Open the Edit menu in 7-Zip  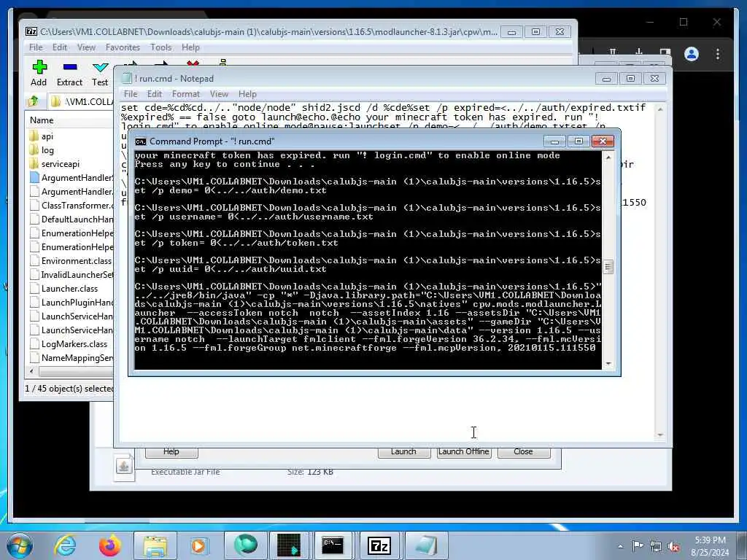(x=60, y=47)
